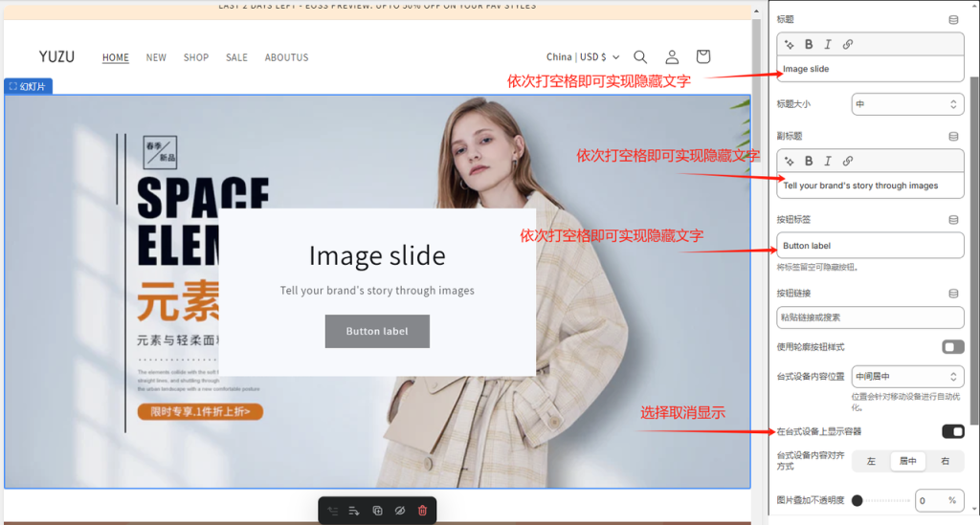Click the 标题 text field Image slide
The image size is (980, 525).
[x=870, y=69]
